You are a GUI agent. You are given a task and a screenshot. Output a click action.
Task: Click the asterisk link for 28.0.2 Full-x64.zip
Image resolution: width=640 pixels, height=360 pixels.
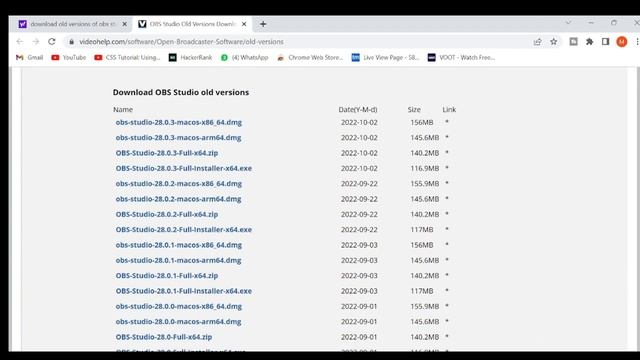[x=447, y=214]
